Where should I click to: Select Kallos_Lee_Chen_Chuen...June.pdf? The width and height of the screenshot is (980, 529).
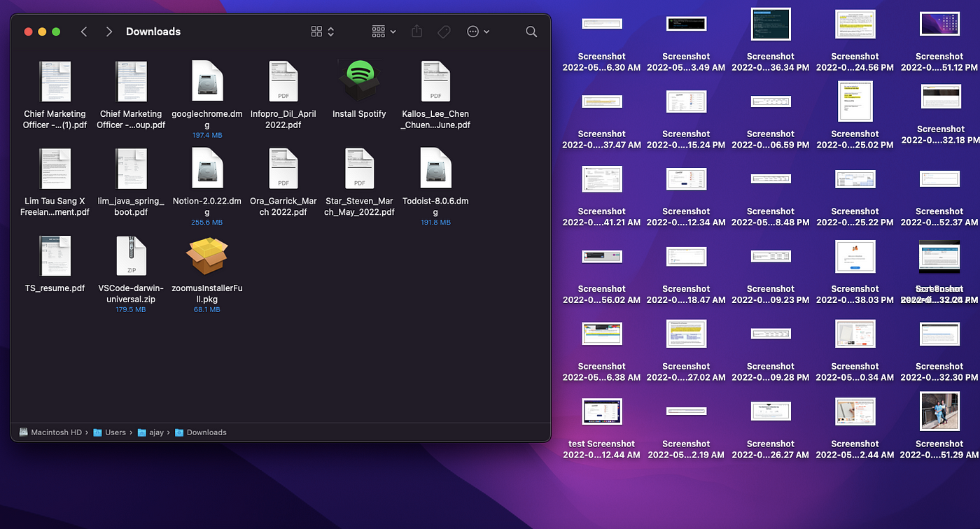(435, 81)
